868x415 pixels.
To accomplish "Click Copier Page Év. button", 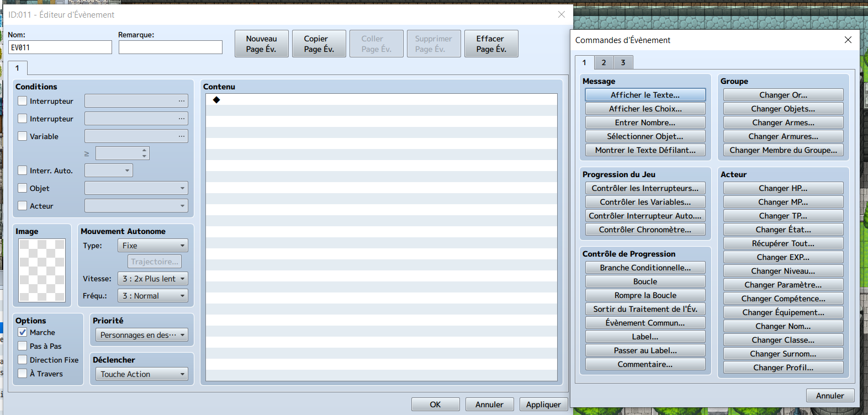I will [x=319, y=44].
